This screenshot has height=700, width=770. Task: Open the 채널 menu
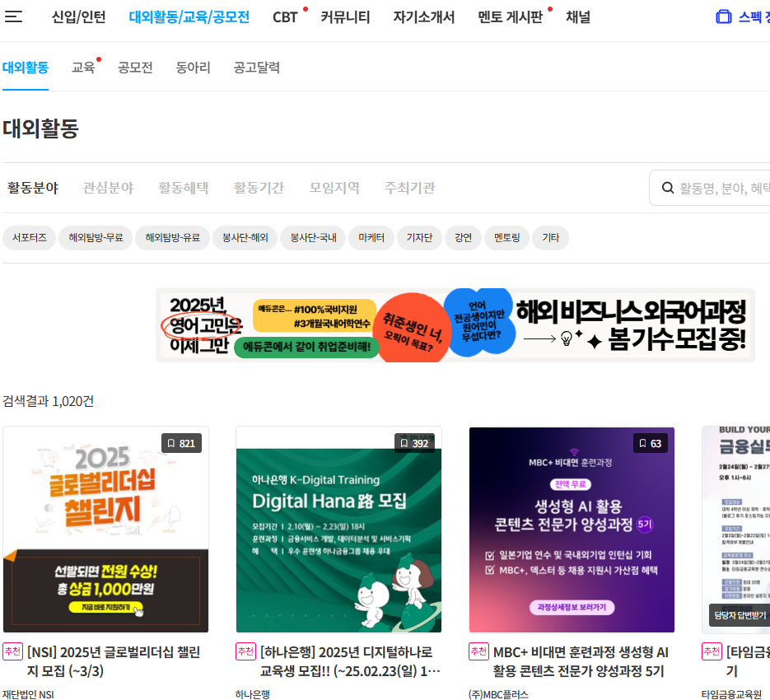pyautogui.click(x=578, y=17)
